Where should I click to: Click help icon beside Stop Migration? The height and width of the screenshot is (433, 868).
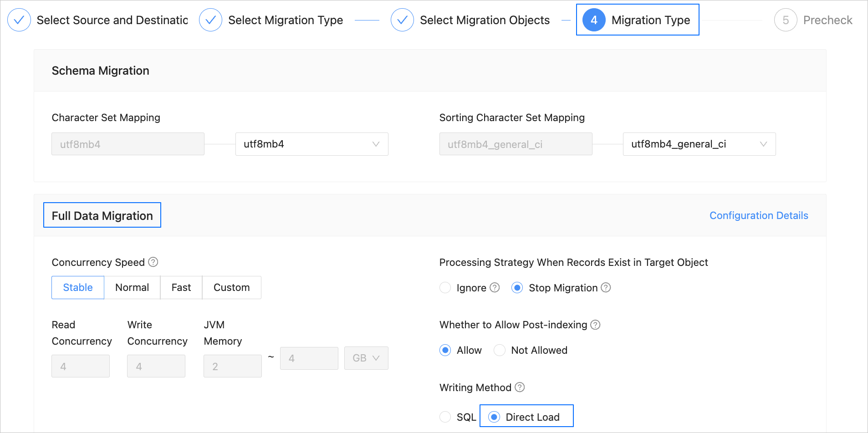(x=606, y=288)
